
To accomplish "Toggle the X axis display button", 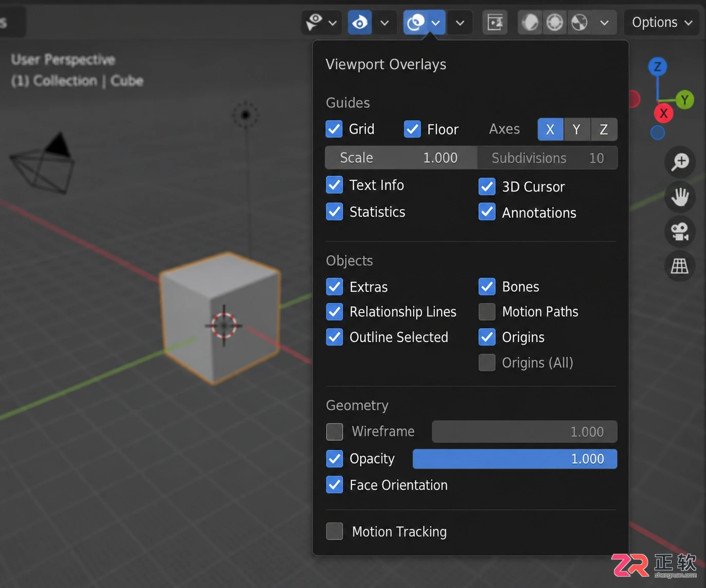I will (550, 129).
